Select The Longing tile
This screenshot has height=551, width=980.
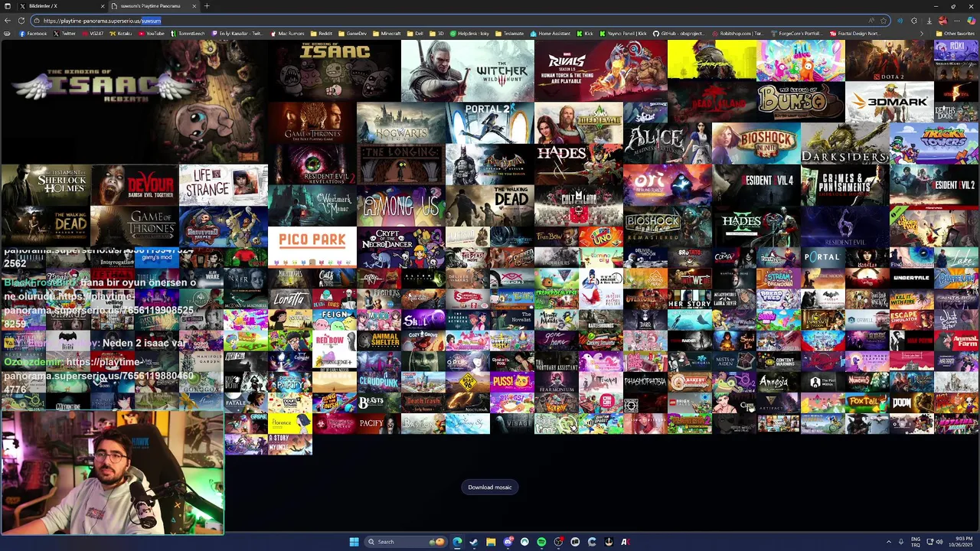(401, 164)
